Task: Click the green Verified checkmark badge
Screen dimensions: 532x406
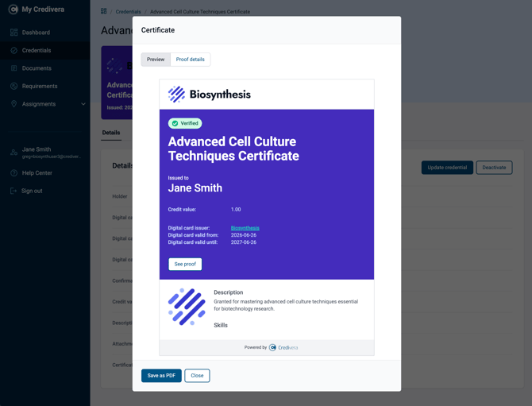Action: 185,123
